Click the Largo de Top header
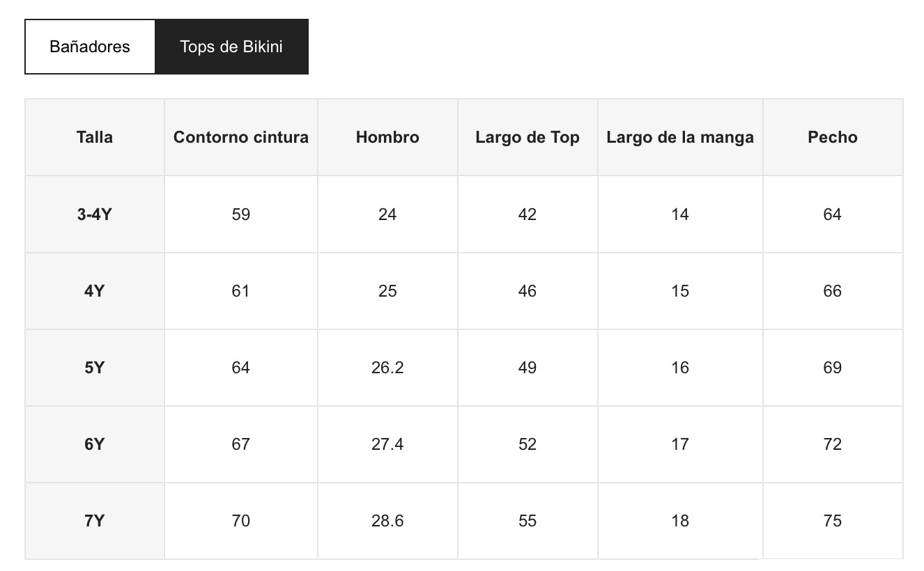 click(x=528, y=137)
